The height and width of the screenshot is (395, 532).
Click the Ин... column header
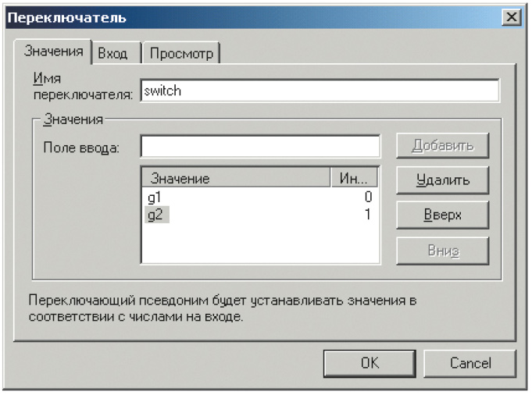tap(354, 178)
